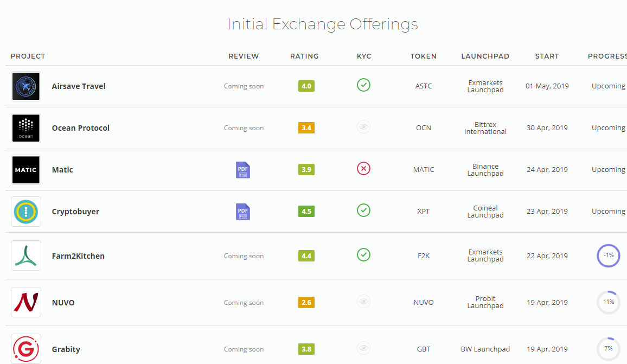Open the Airsave Travel project logo
Viewport: 627px width, 364px height.
pos(26,86)
